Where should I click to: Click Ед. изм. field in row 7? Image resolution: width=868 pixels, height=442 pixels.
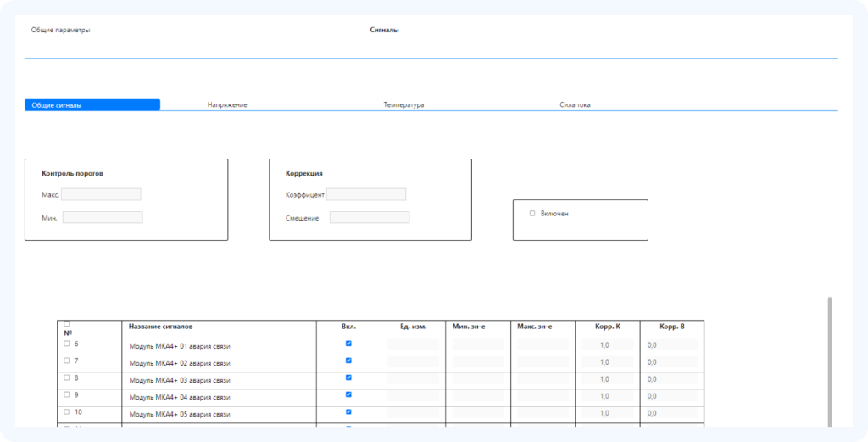pos(413,362)
